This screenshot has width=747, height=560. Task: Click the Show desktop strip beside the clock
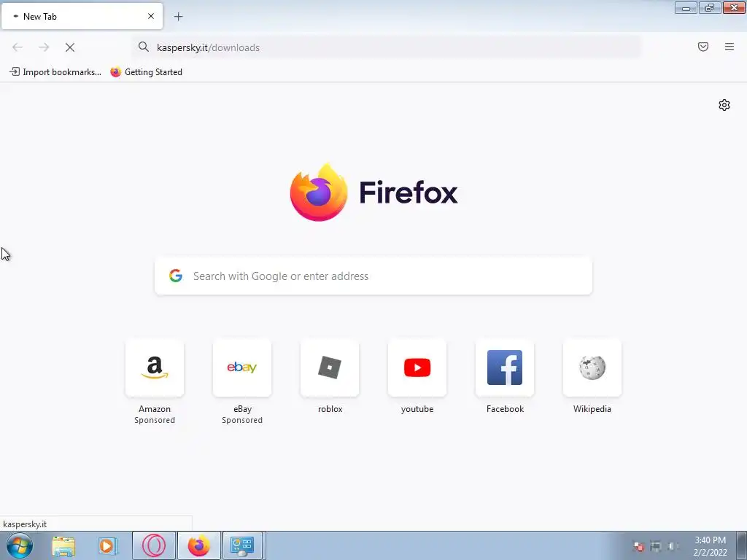(742, 545)
